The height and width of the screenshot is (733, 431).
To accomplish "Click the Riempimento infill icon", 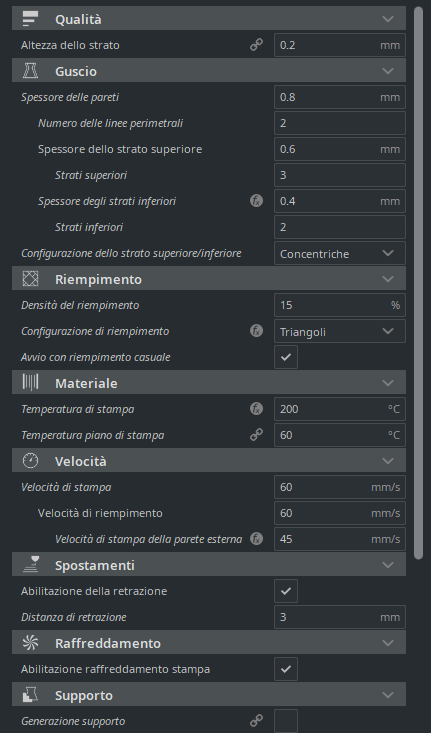I will coord(30,279).
